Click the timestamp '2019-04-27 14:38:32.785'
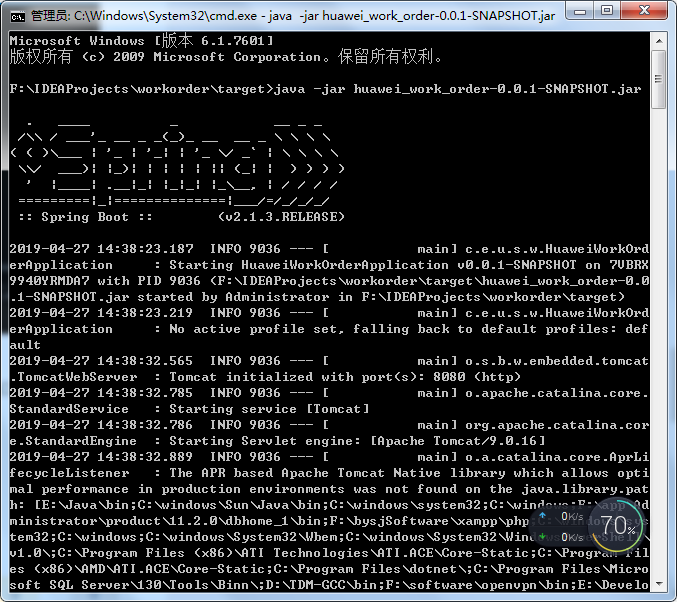This screenshot has height=602, width=677. (x=101, y=393)
